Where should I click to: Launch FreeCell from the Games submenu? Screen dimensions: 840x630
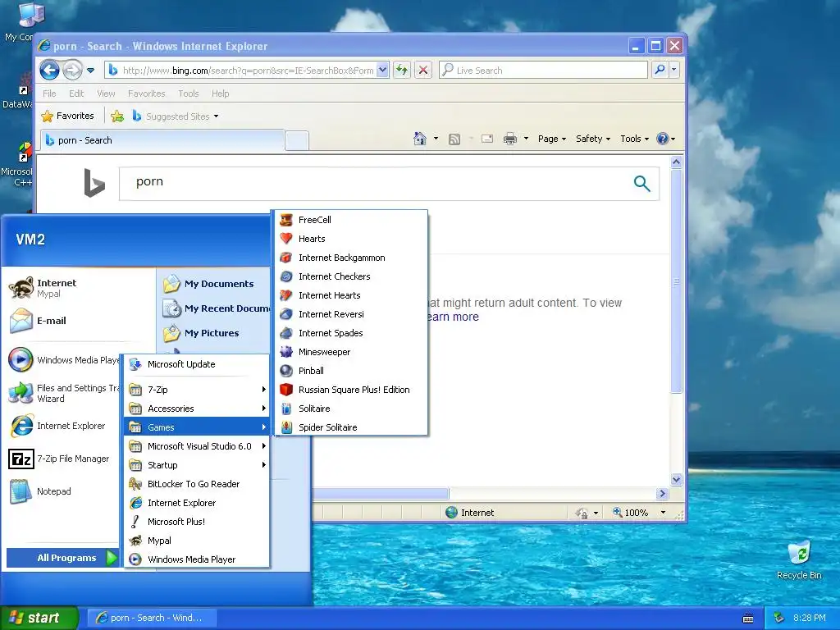tap(351, 220)
